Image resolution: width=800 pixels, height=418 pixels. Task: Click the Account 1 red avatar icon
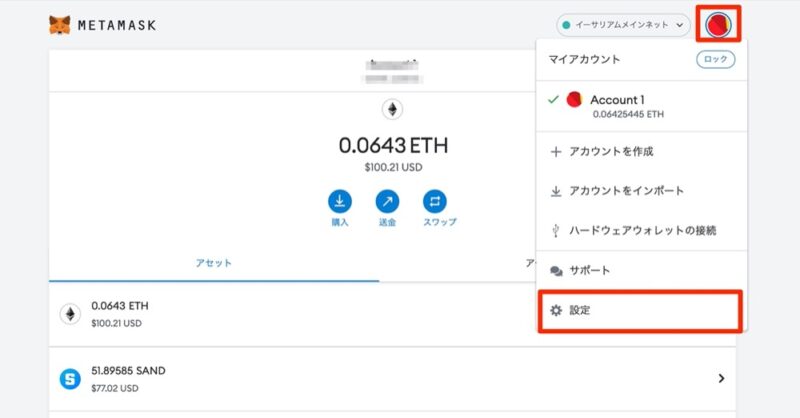click(574, 100)
